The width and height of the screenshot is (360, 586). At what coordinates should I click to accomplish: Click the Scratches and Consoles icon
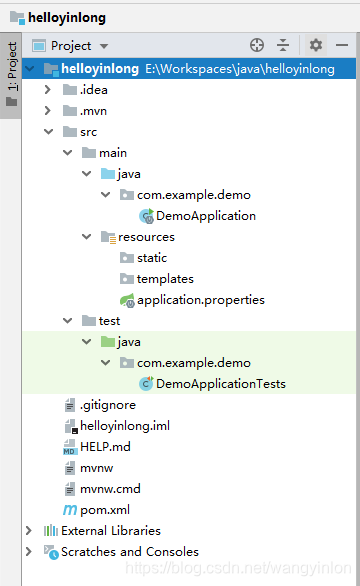tap(51, 552)
